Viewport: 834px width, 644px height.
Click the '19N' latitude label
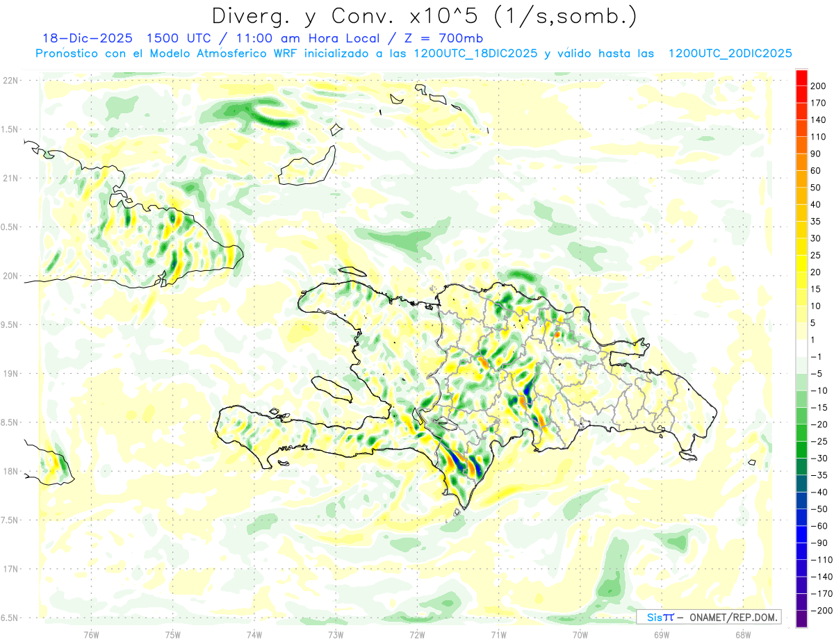pyautogui.click(x=11, y=374)
